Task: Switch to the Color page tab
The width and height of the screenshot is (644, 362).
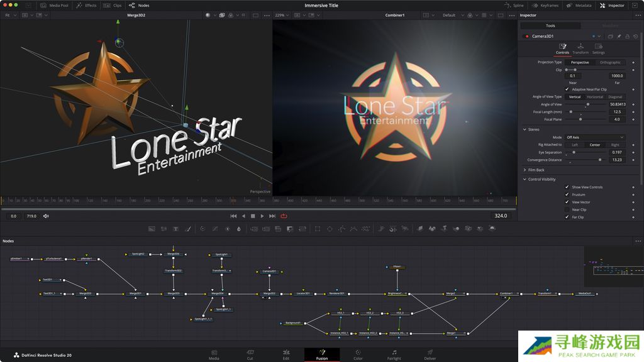Action: [x=358, y=354]
